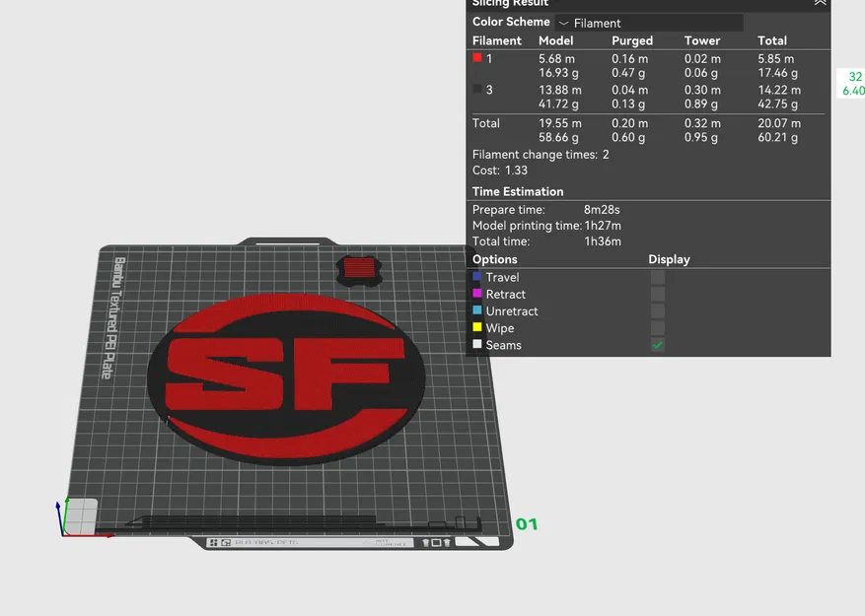The height and width of the screenshot is (616, 865).
Task: Click the magenta Retract color swatch
Action: pyautogui.click(x=477, y=294)
